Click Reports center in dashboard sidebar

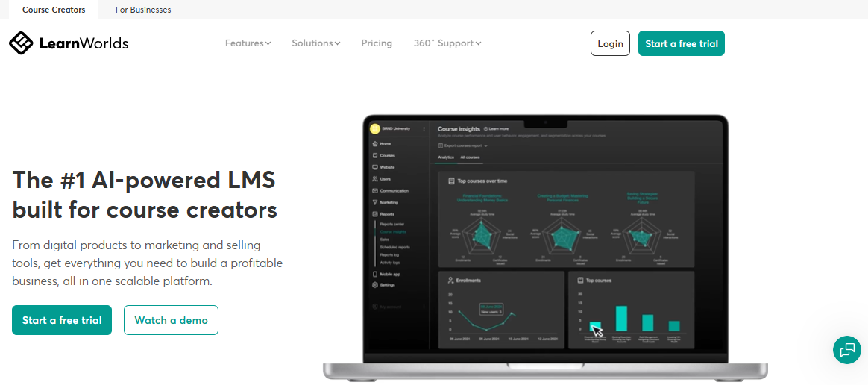pos(391,224)
